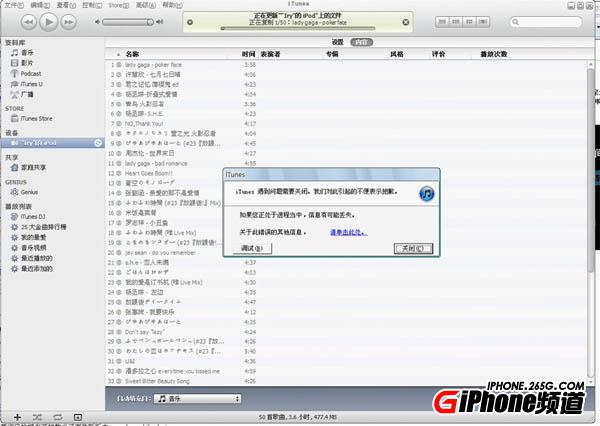This screenshot has width=600, height=426.
Task: Sort by the 评价 column header
Action: 439,54
